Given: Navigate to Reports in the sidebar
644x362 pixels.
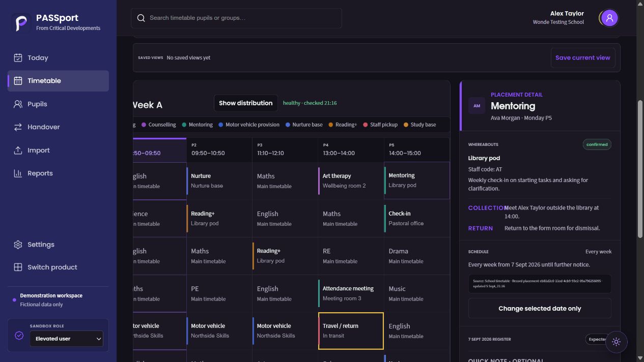Looking at the screenshot, I should point(58,173).
